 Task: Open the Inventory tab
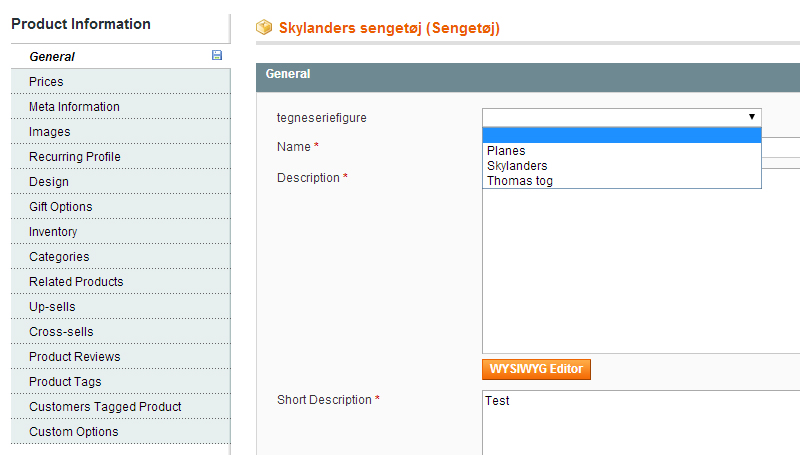tap(121, 232)
